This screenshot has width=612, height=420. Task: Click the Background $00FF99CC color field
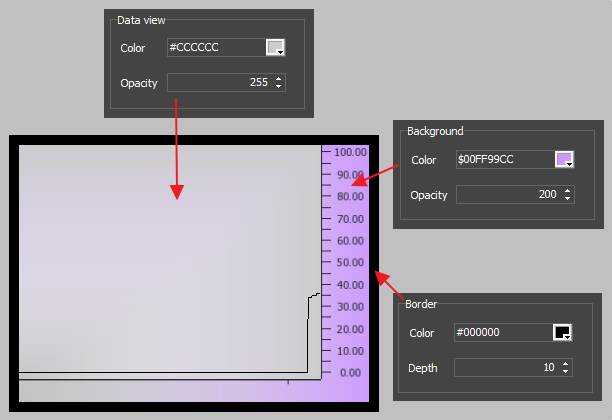(x=503, y=160)
